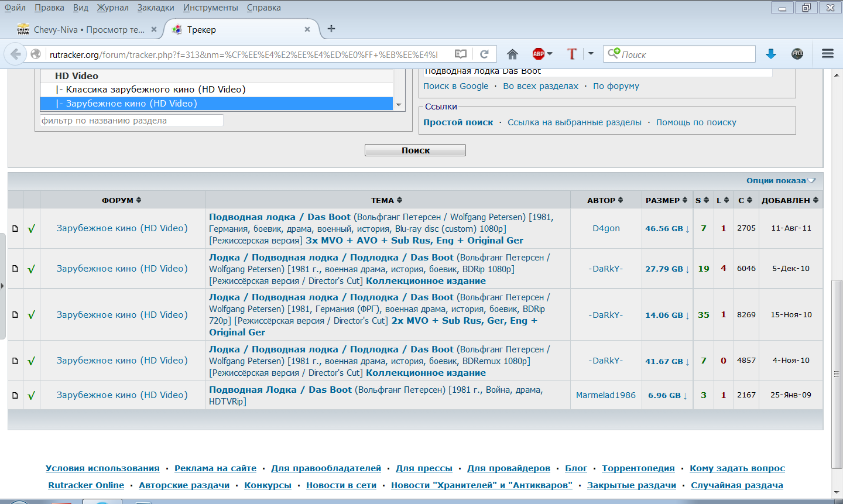Screen dimensions: 843x504
Task: Click Во всех разделах link
Action: (540, 86)
